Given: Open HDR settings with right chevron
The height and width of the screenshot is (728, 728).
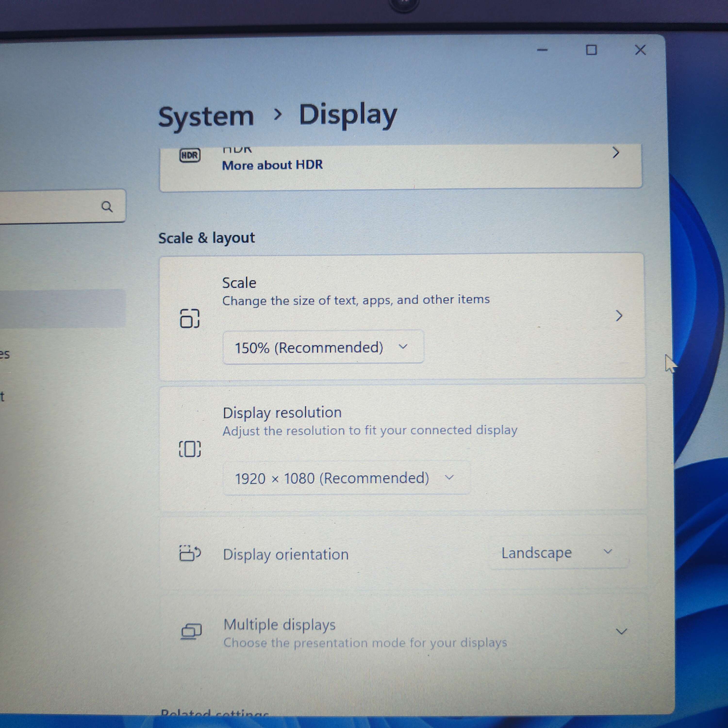Looking at the screenshot, I should click(x=616, y=153).
